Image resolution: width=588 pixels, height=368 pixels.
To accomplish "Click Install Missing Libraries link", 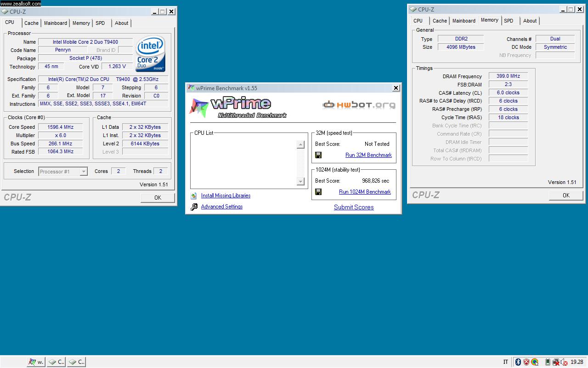I will (226, 195).
